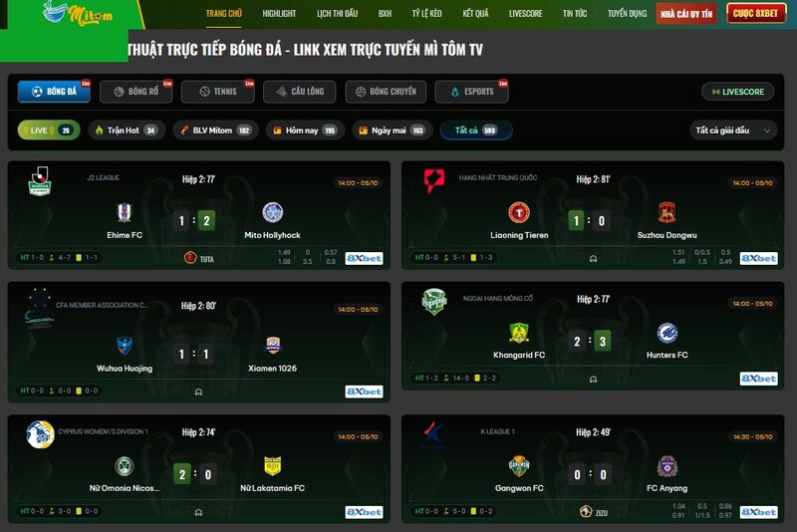The height and width of the screenshot is (532, 797).
Task: Click the Liaoning Tieren team crest
Action: point(519,212)
